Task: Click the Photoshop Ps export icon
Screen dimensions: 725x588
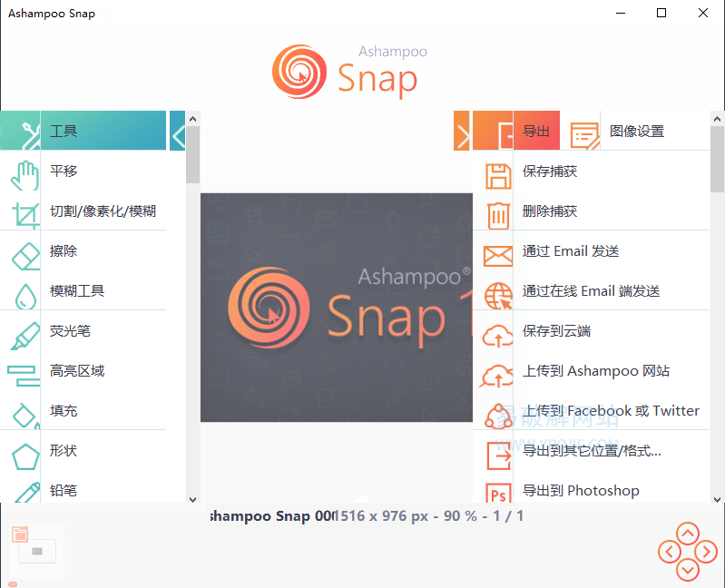Action: [x=498, y=493]
